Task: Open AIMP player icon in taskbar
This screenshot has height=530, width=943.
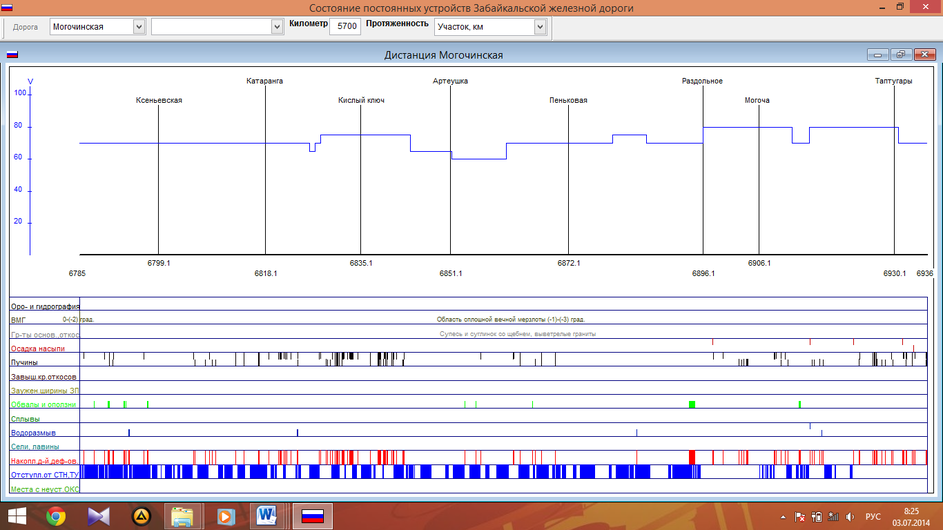Action: [141, 516]
